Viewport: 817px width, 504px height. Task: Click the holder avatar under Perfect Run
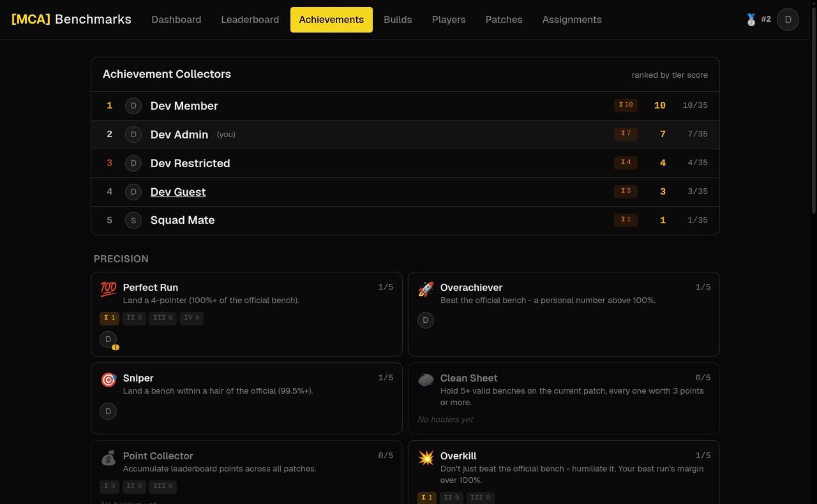click(108, 339)
